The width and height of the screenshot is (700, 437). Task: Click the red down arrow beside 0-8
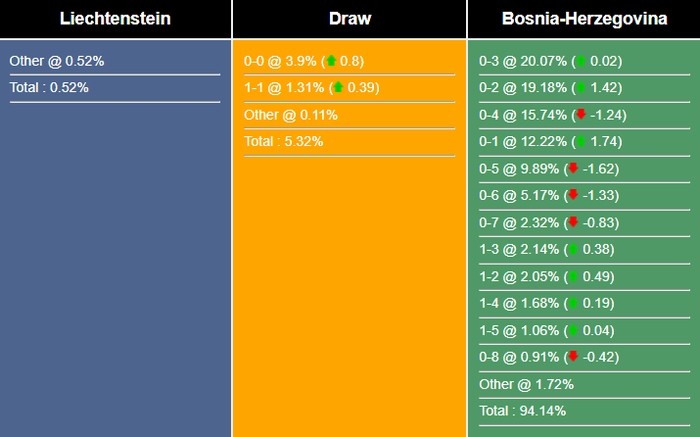[573, 357]
